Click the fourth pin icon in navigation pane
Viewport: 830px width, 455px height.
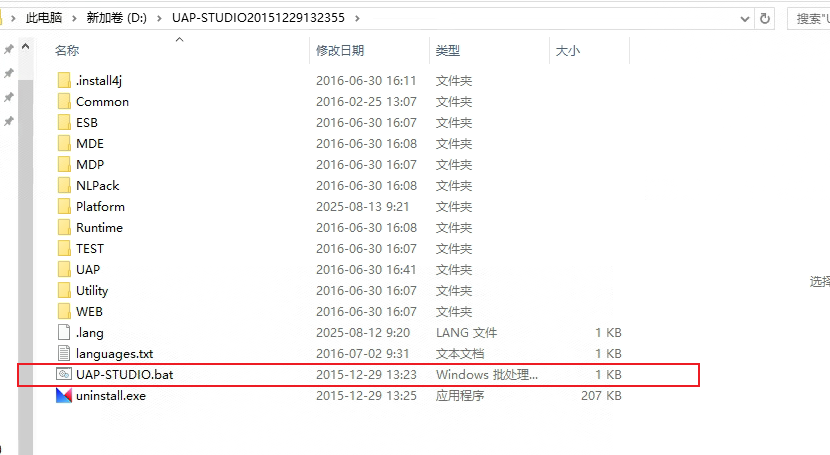coord(8,122)
